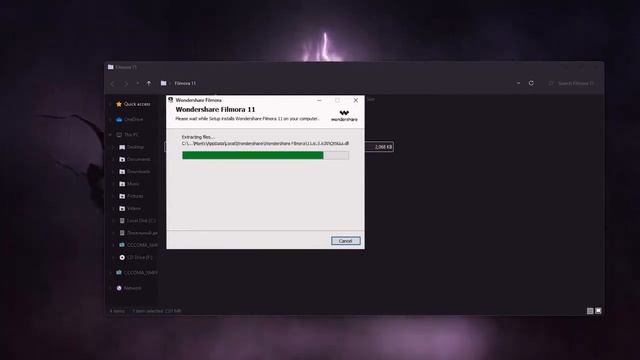Click the Explorer title bar folder icon
Image resolution: width=640 pixels, height=360 pixels.
click(111, 67)
